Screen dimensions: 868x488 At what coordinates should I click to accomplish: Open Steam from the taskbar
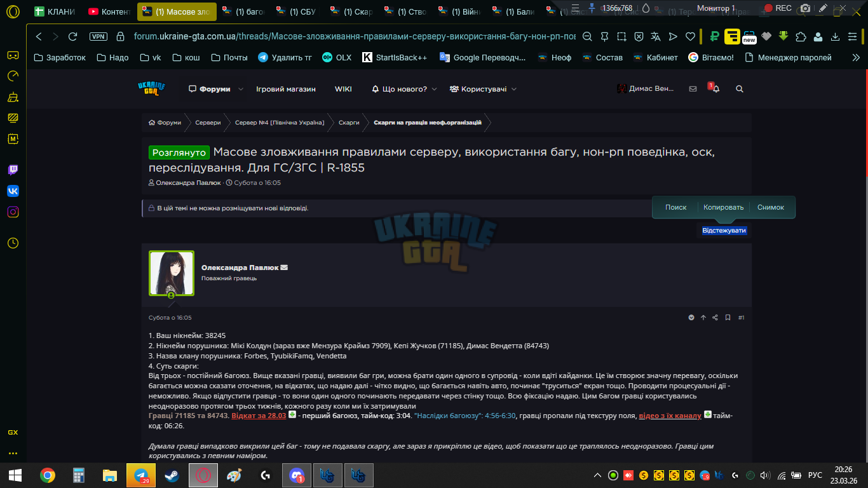click(172, 475)
